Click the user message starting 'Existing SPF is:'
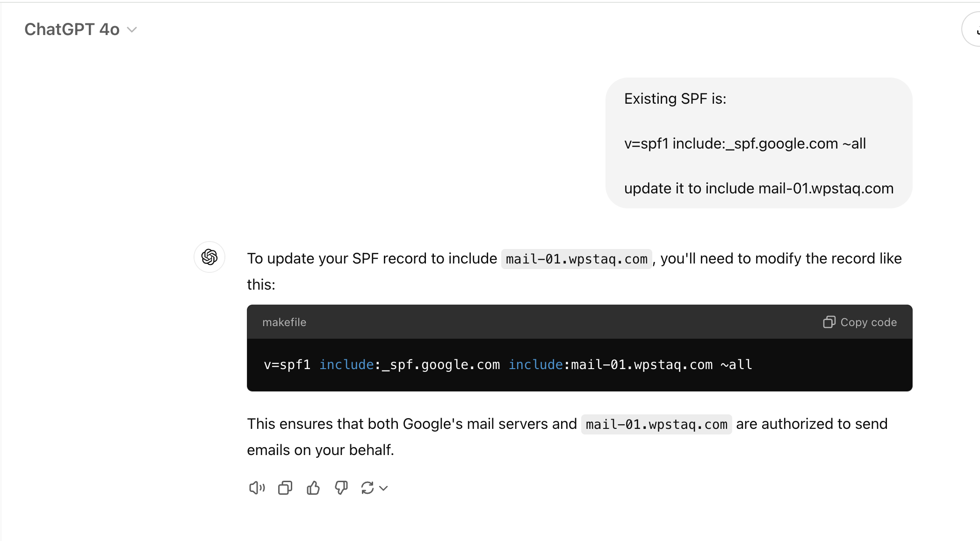 tap(675, 99)
